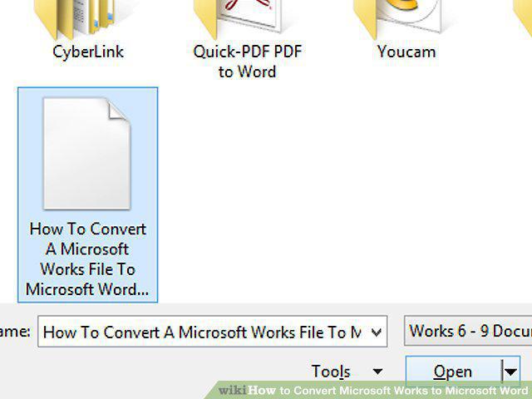Click the CyberLink folder name label
Image resolution: width=532 pixels, height=399 pixels.
coord(88,52)
